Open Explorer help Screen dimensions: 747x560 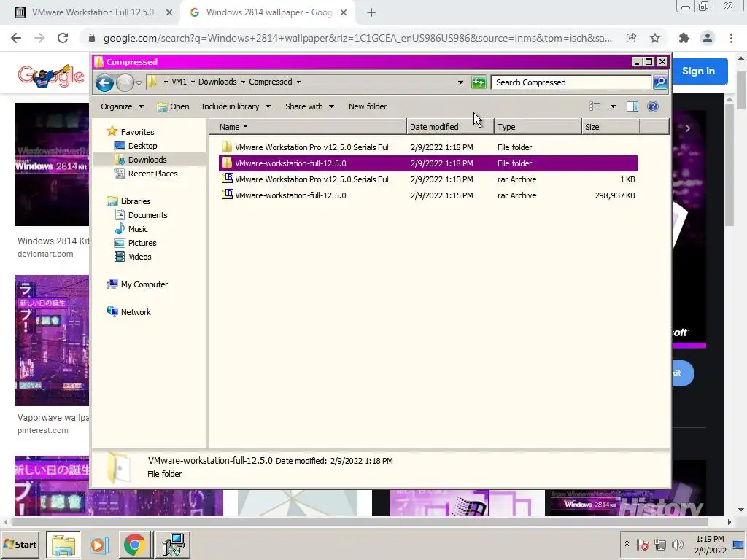point(653,106)
